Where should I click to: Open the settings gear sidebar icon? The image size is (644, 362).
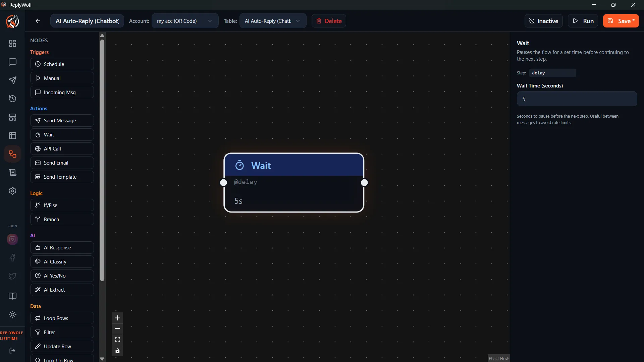click(12, 191)
